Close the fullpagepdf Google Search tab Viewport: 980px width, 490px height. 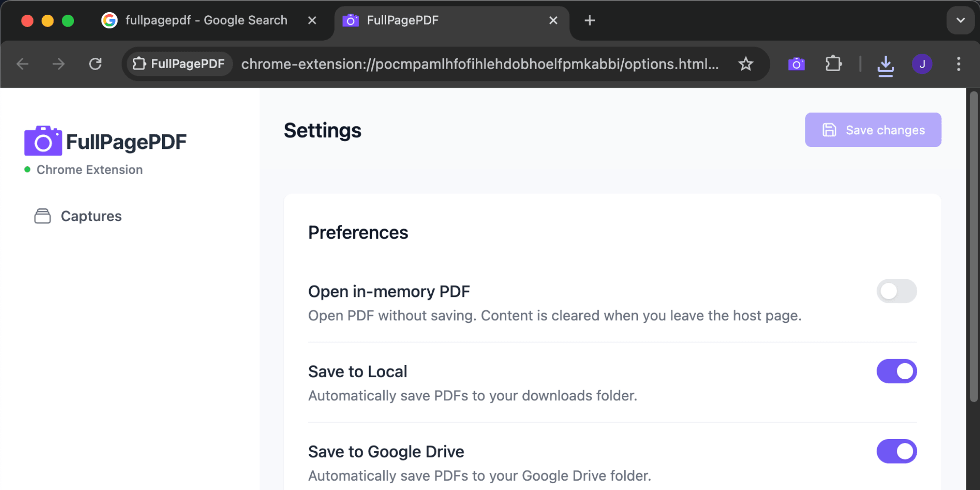312,21
